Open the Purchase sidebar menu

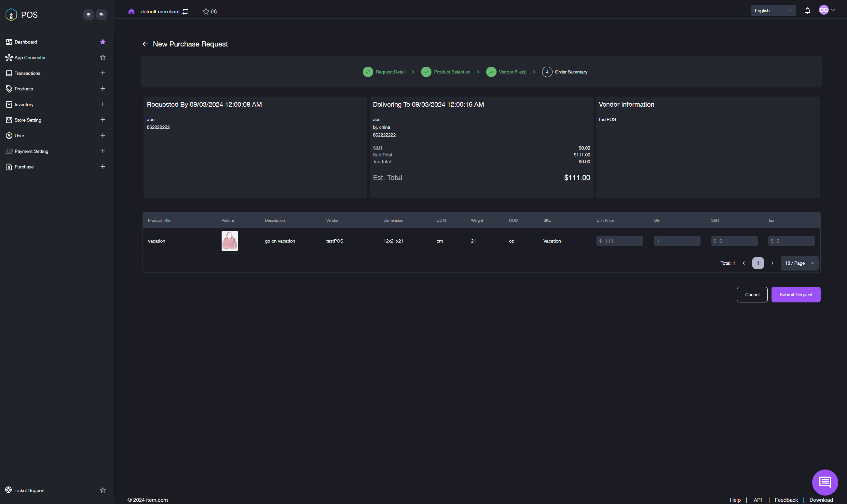[24, 167]
